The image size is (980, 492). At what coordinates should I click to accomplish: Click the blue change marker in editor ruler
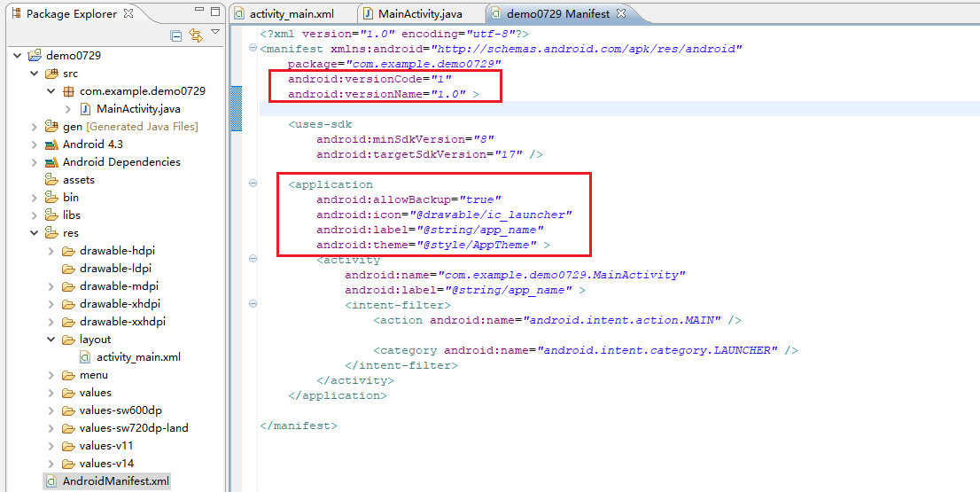point(237,108)
